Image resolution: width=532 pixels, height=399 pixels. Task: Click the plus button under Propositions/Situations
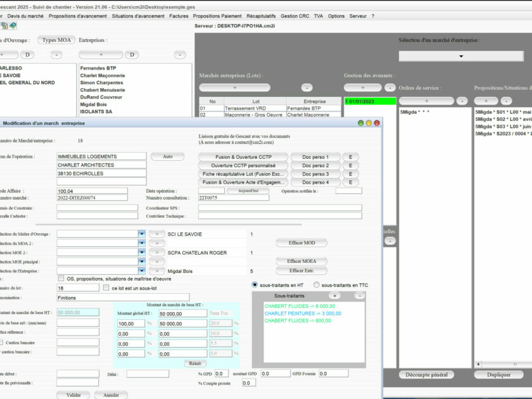[486, 101]
